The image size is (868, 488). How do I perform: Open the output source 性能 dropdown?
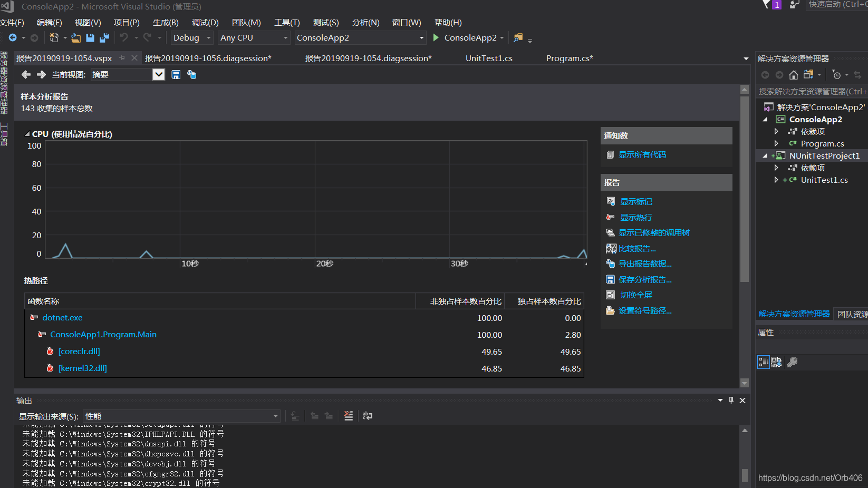[181, 416]
